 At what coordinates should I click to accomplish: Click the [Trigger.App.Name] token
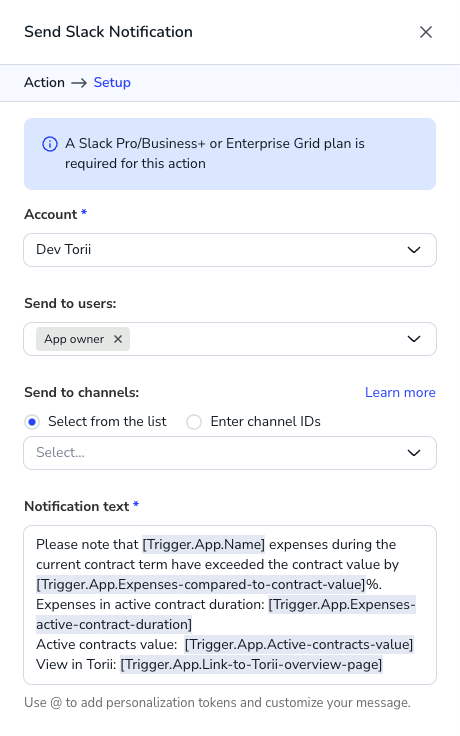(204, 544)
